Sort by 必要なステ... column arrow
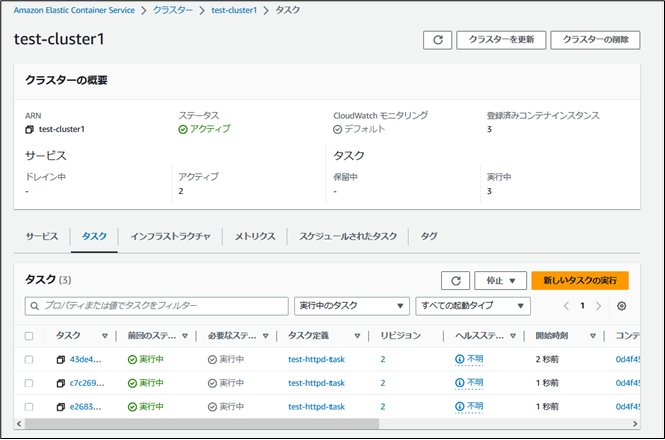Screen dimensions: 665x440 (265, 336)
